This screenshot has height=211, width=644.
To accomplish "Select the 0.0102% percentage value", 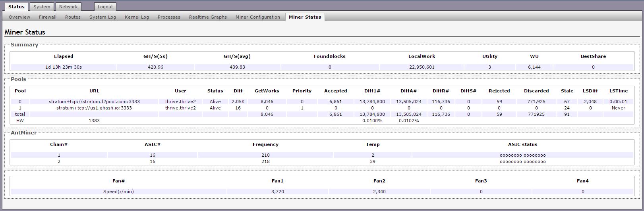I will [x=409, y=121].
